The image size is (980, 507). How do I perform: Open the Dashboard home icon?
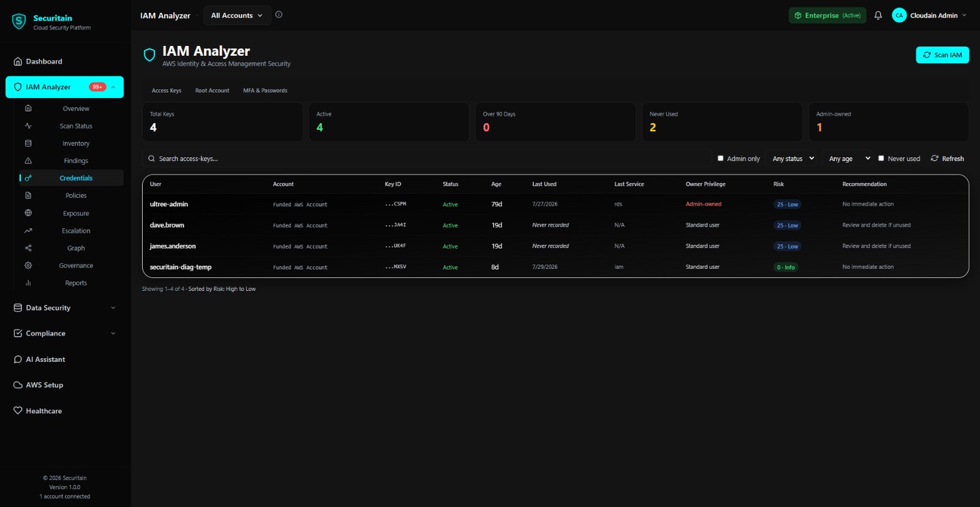[x=18, y=61]
